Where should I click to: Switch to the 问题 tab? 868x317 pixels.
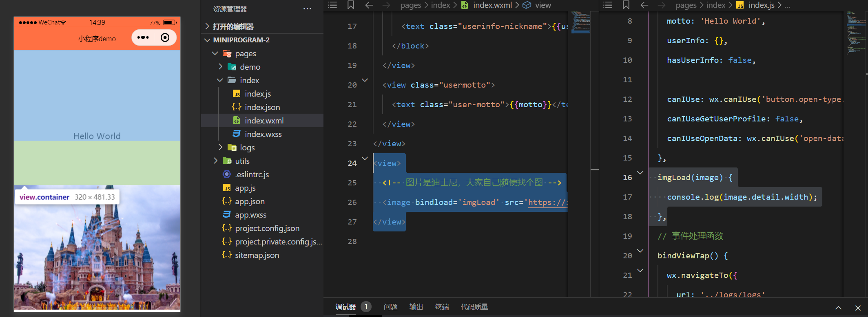[x=390, y=307]
